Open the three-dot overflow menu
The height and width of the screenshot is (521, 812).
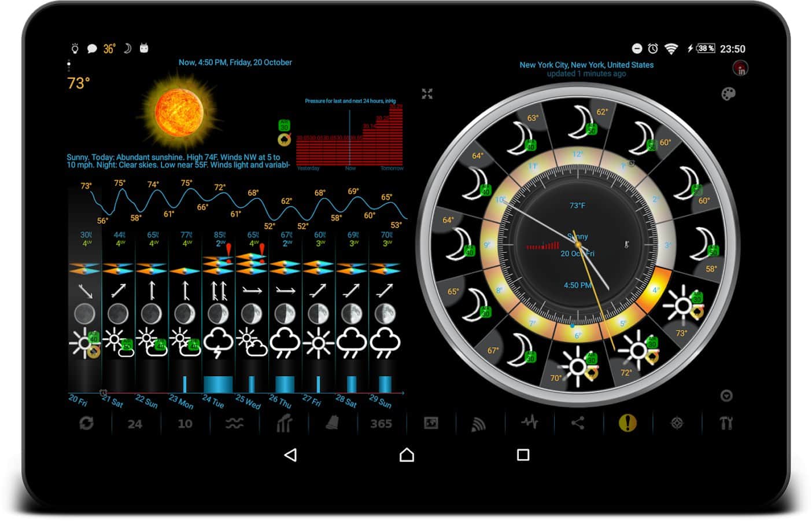[69, 64]
